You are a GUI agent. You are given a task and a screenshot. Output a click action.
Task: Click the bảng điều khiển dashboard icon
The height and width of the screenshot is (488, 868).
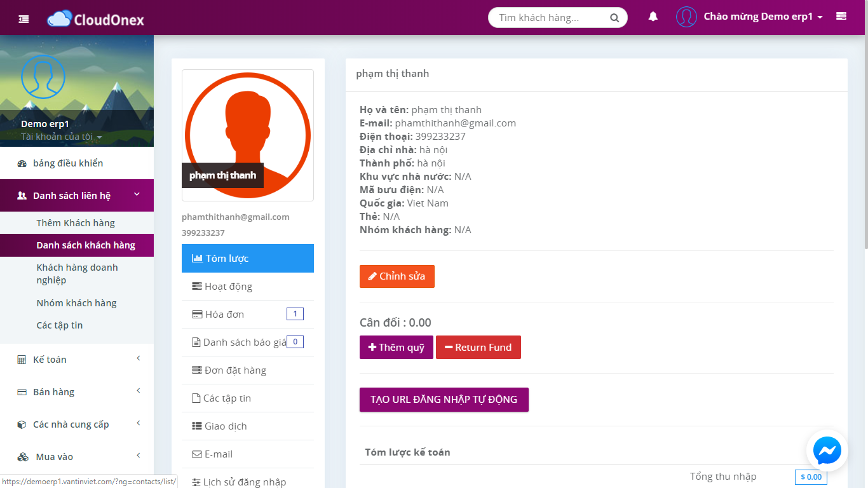[22, 163]
